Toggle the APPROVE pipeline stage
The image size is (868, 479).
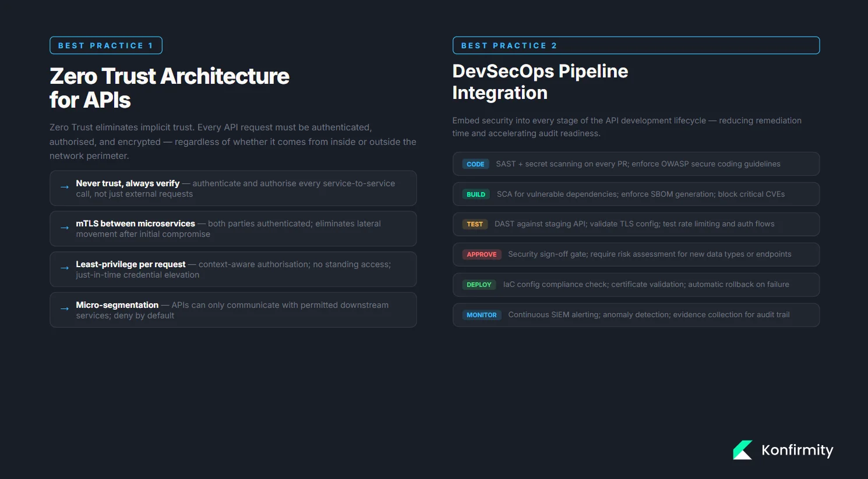coord(481,254)
